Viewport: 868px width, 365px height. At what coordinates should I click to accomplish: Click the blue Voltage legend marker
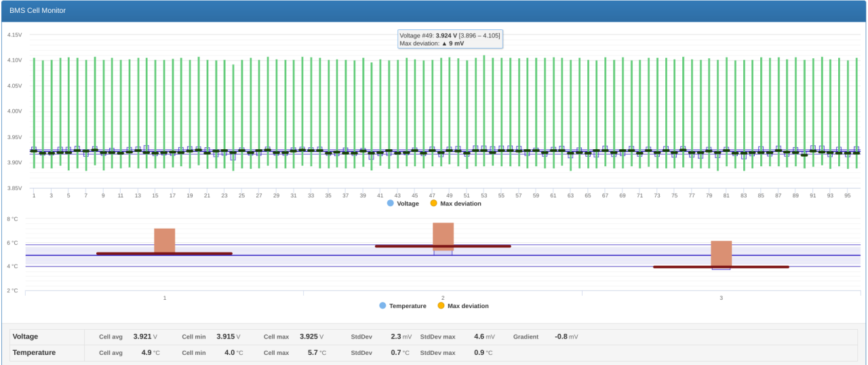pos(391,203)
